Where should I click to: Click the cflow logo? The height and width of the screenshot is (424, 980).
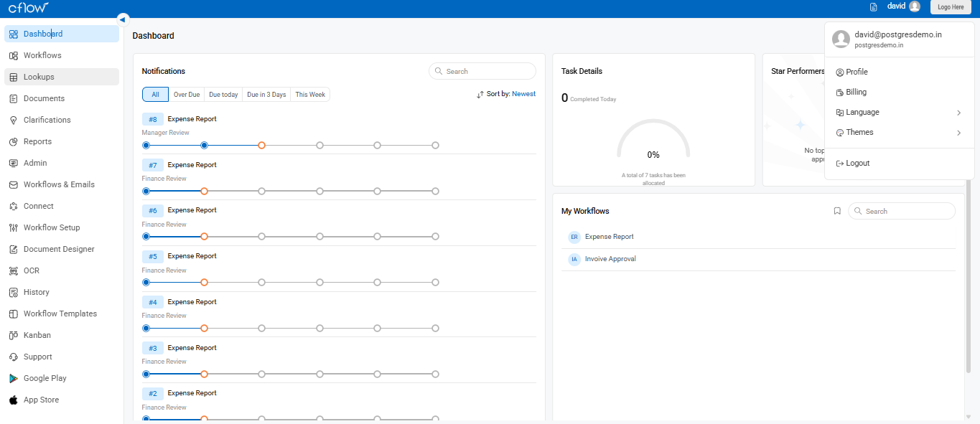pos(28,7)
